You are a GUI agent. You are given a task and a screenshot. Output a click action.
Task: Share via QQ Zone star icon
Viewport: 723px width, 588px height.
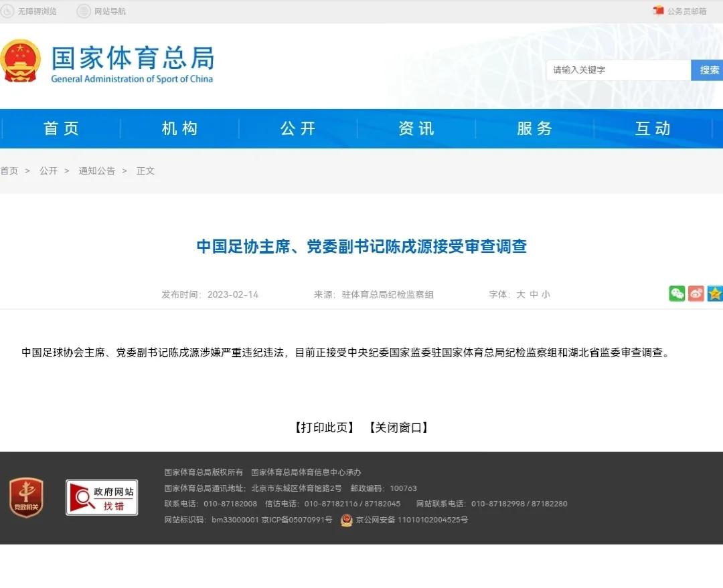tap(715, 294)
